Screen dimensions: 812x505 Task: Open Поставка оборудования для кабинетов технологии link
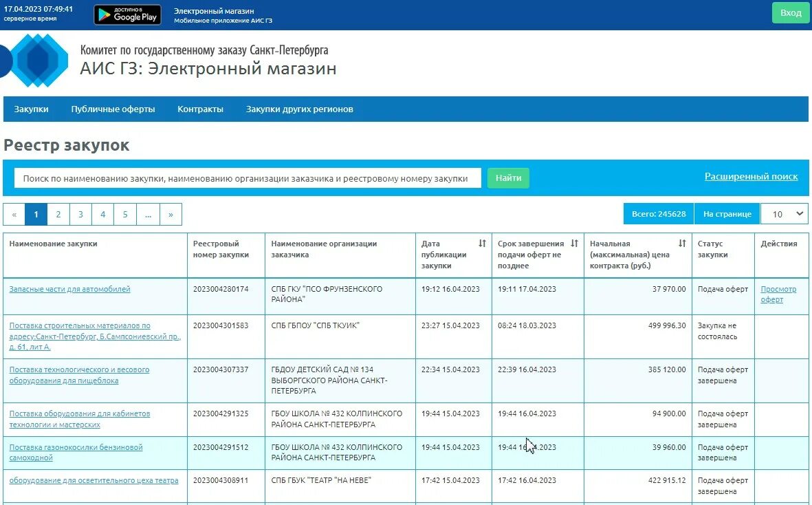click(80, 419)
